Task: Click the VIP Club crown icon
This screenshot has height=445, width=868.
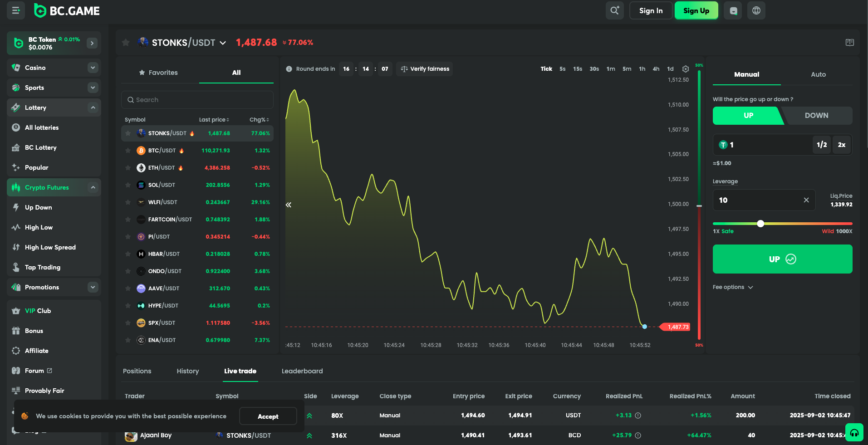Action: (x=16, y=311)
